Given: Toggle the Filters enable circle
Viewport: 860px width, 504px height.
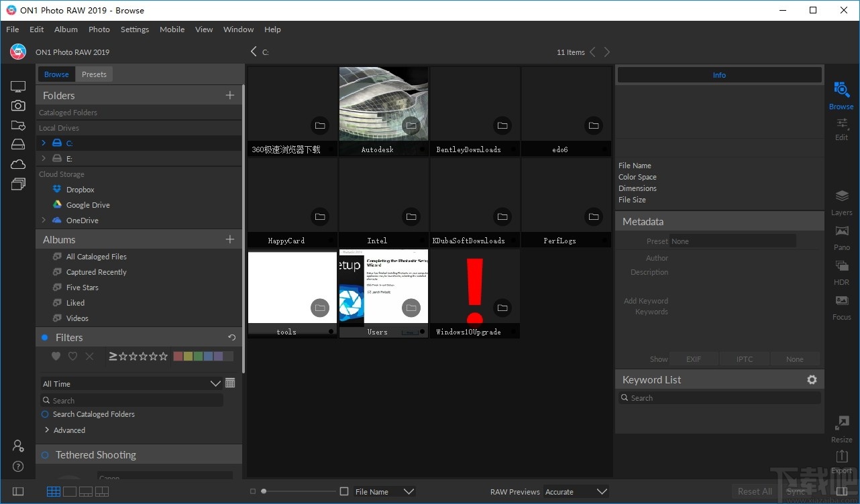Looking at the screenshot, I should pyautogui.click(x=45, y=337).
